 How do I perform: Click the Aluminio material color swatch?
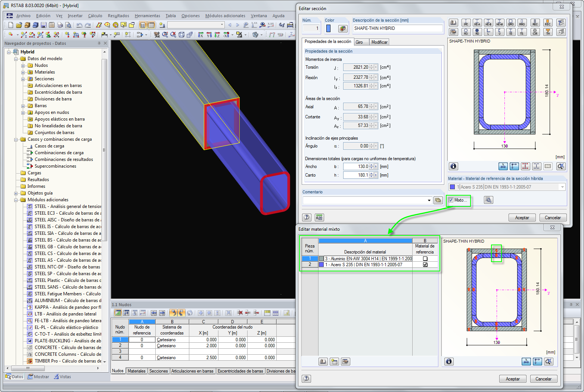point(321,258)
